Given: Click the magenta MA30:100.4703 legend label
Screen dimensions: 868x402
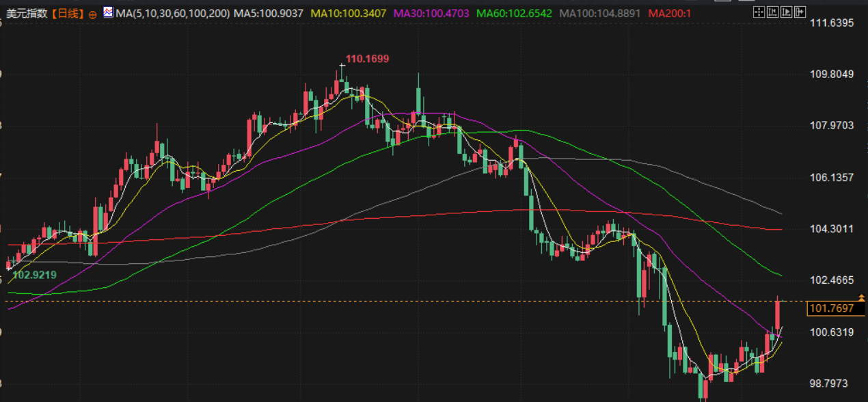Looking at the screenshot, I should pyautogui.click(x=431, y=13).
